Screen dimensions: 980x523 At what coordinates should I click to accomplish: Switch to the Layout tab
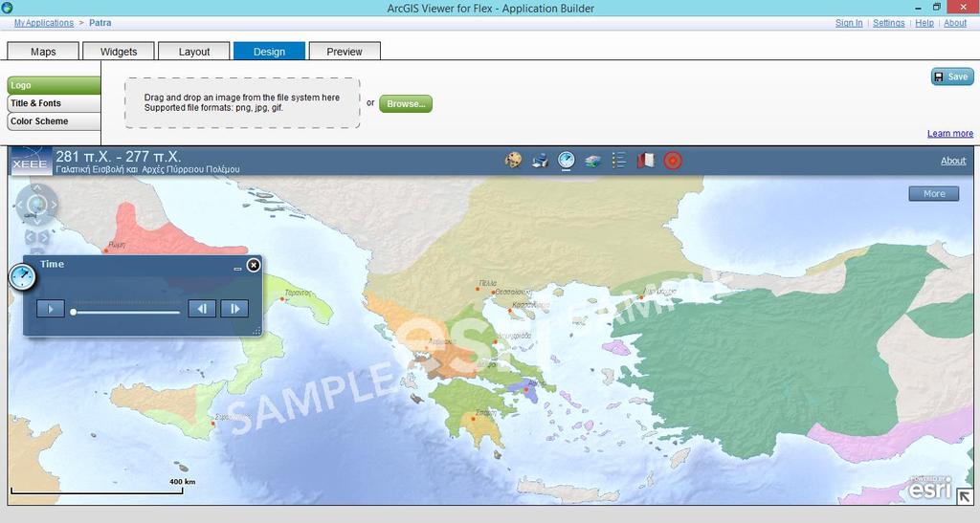tap(194, 52)
